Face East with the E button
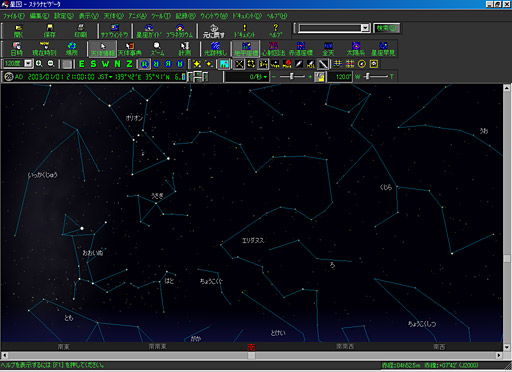This screenshot has height=372, width=512. 81,64
